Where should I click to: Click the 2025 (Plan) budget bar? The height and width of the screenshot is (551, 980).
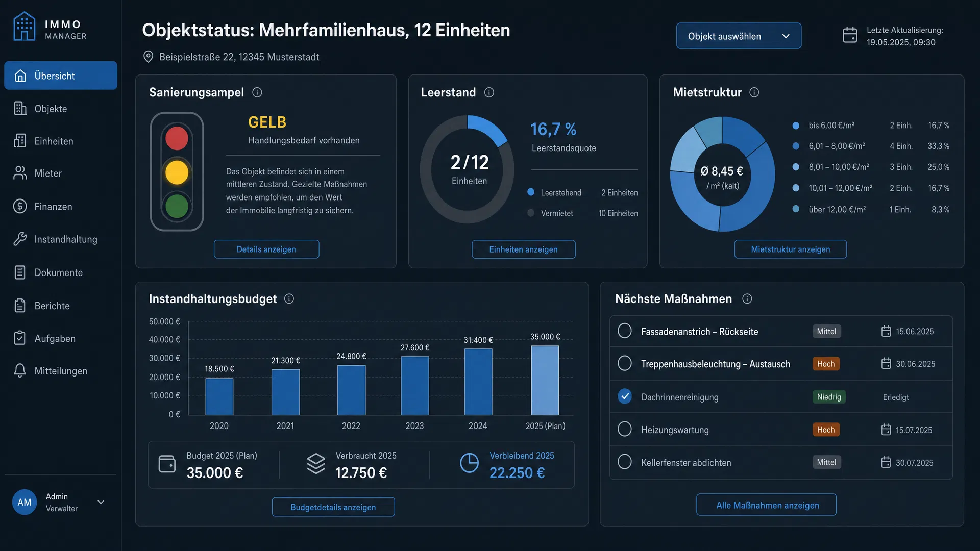(545, 380)
